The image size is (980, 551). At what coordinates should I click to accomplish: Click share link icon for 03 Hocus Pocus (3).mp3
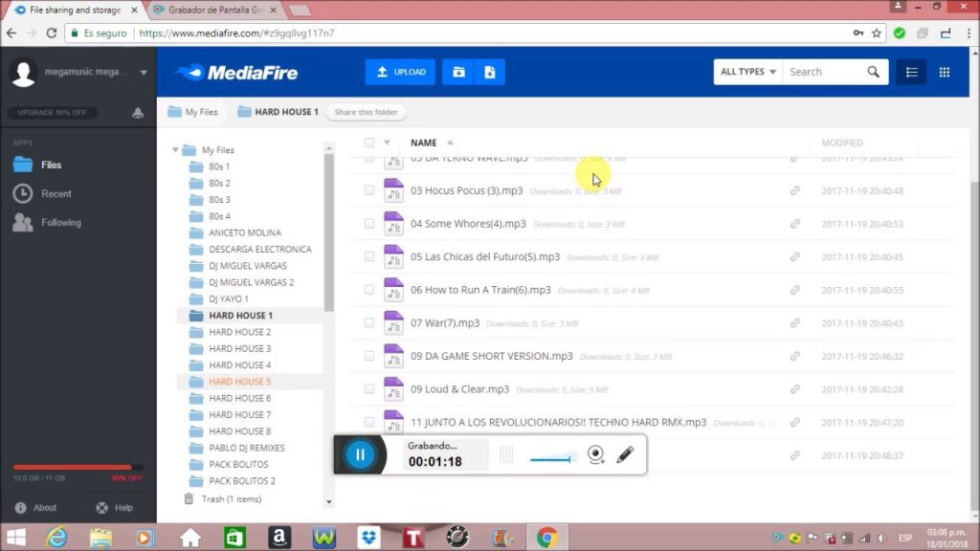coord(794,191)
